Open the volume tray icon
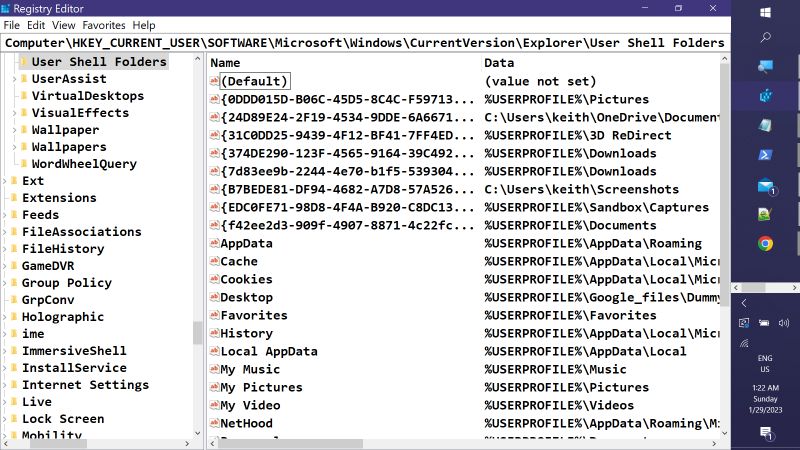The height and width of the screenshot is (450, 800). click(x=784, y=322)
